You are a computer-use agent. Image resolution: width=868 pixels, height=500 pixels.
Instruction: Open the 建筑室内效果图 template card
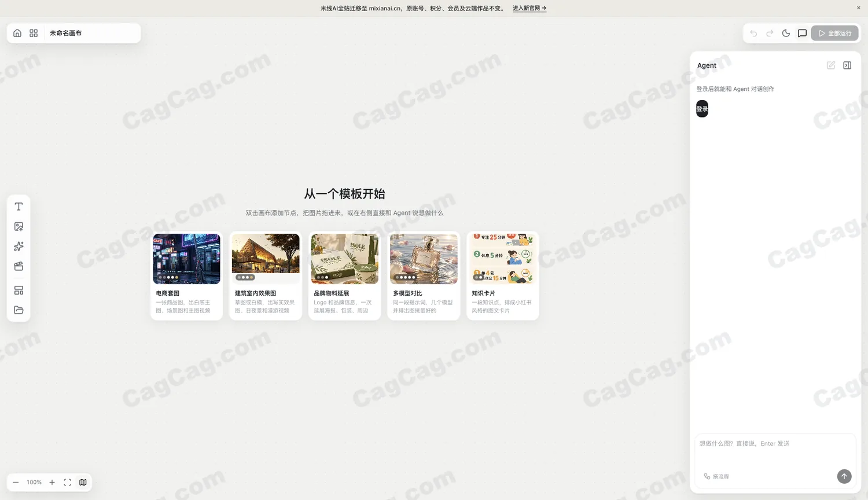(266, 275)
